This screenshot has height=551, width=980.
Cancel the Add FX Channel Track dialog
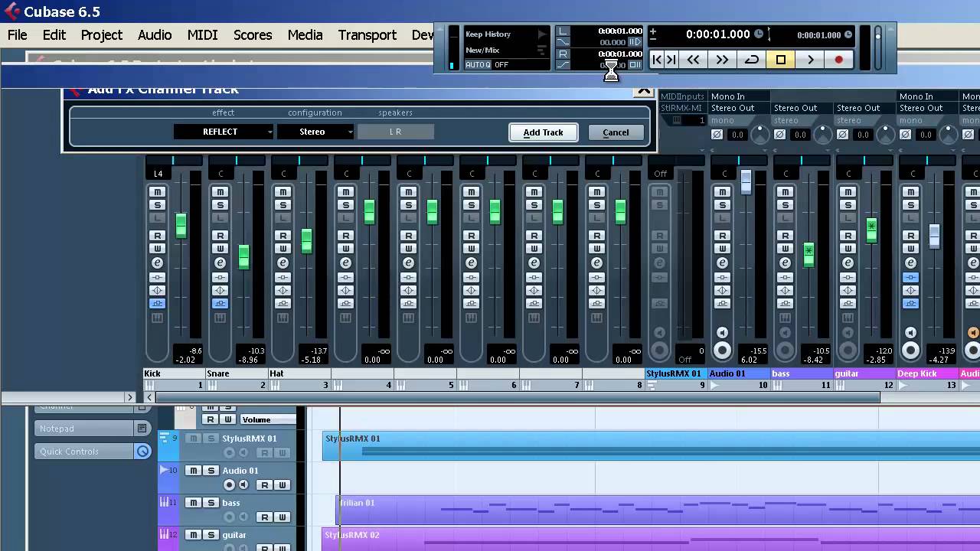(x=616, y=132)
